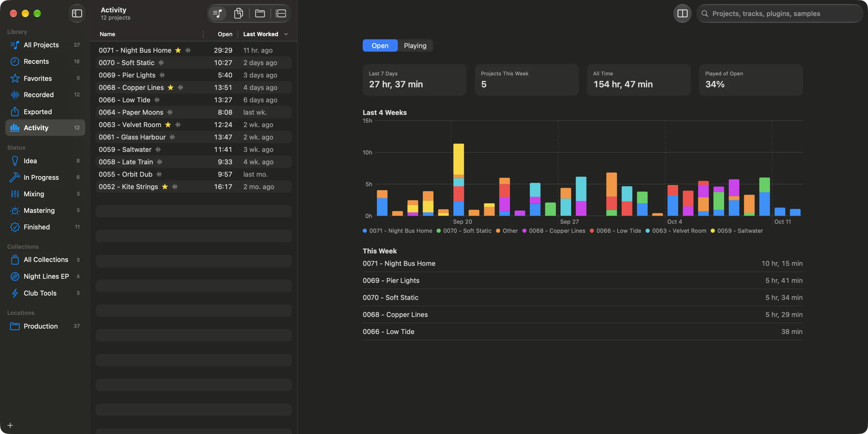Select the Recorded sidebar item
Image resolution: width=868 pixels, height=434 pixels.
(x=45, y=95)
